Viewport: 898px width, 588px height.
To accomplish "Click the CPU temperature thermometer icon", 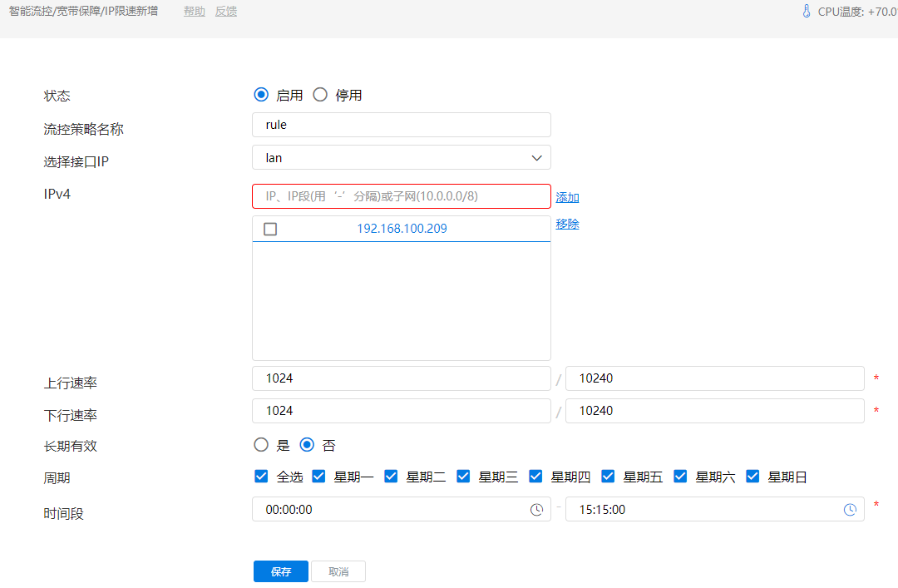I will coord(806,12).
